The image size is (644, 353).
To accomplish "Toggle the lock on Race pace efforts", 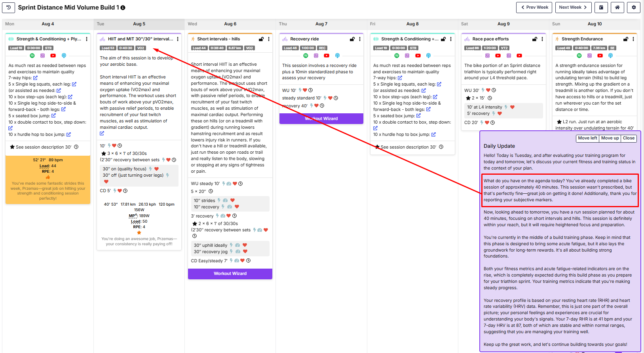I will coord(534,39).
